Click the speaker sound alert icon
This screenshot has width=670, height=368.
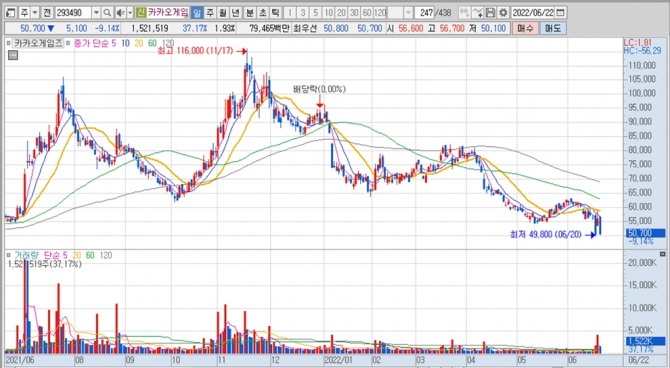(x=120, y=13)
